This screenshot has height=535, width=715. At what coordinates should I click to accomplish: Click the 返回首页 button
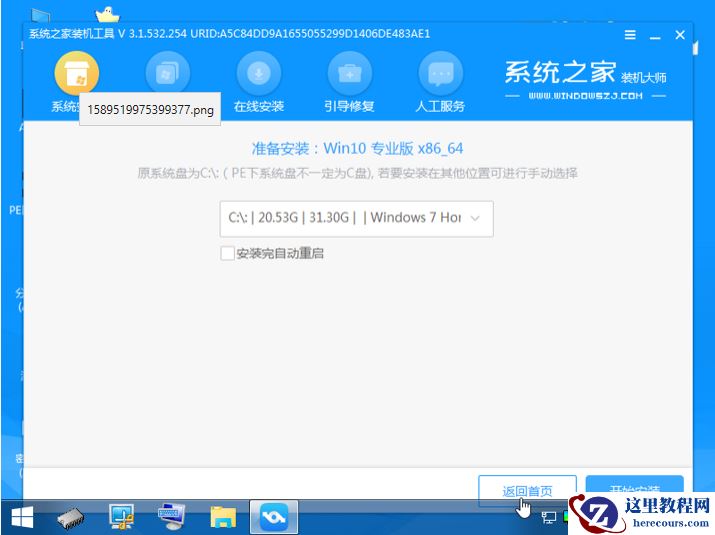click(528, 491)
